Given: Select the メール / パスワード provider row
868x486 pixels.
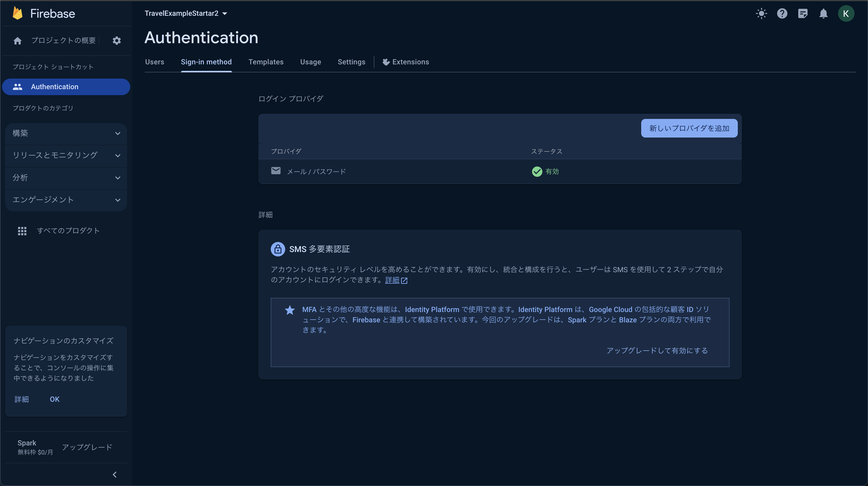Looking at the screenshot, I should (316, 172).
